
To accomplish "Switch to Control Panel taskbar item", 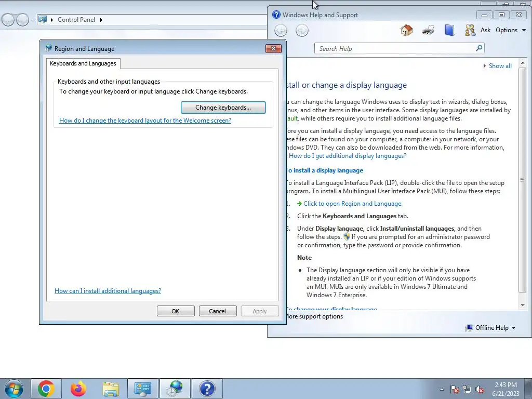I will [x=143, y=389].
